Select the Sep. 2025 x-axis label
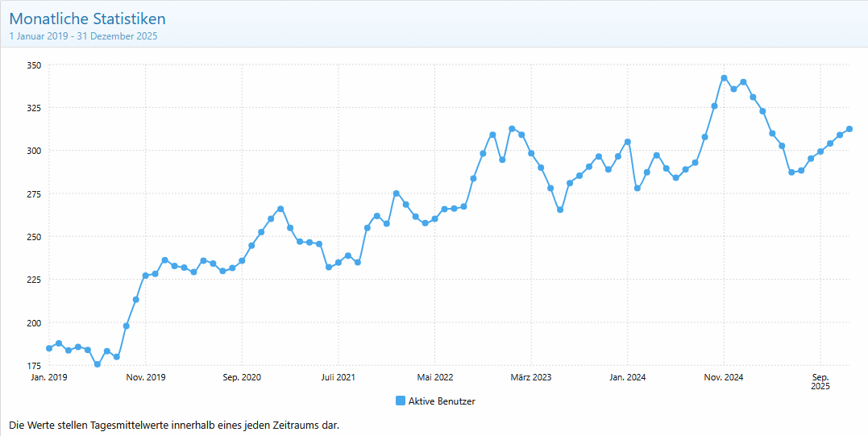 [820, 381]
